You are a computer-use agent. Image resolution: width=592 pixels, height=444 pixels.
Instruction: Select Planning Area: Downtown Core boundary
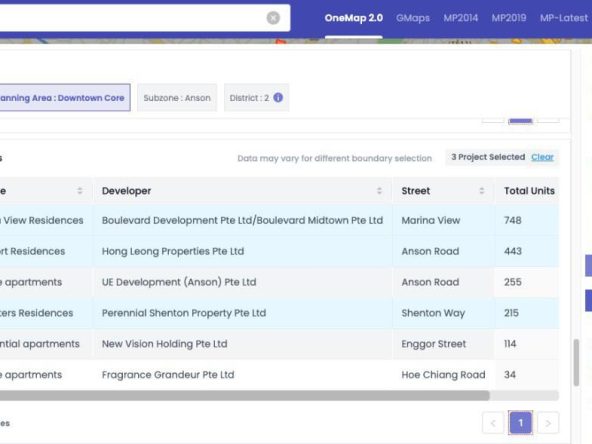click(65, 98)
